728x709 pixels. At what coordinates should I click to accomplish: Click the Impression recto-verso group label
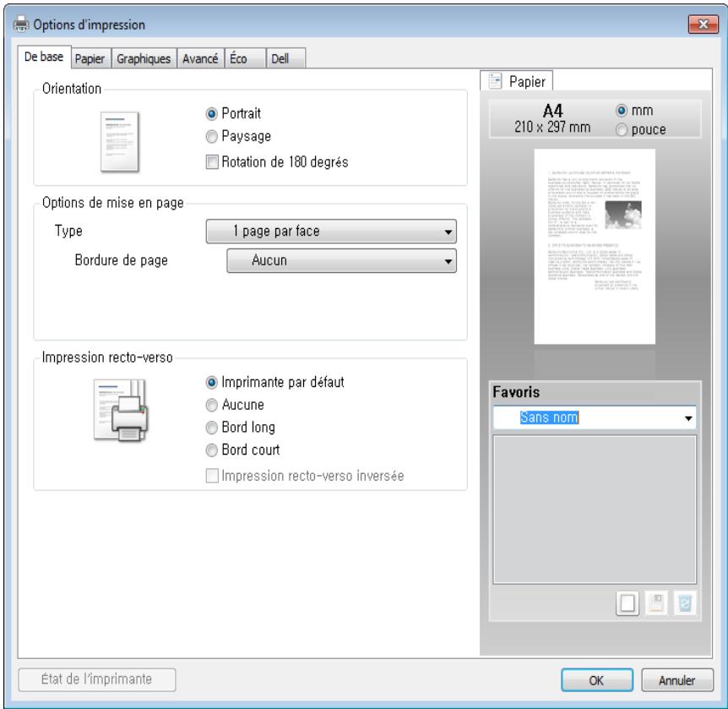tap(107, 357)
